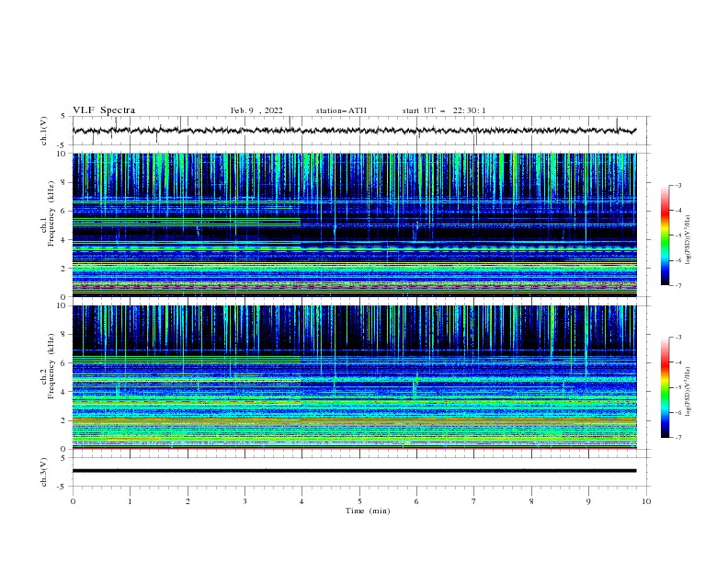Click time axis tick label "1" at bottom
This screenshot has width=728, height=563.
click(x=130, y=501)
